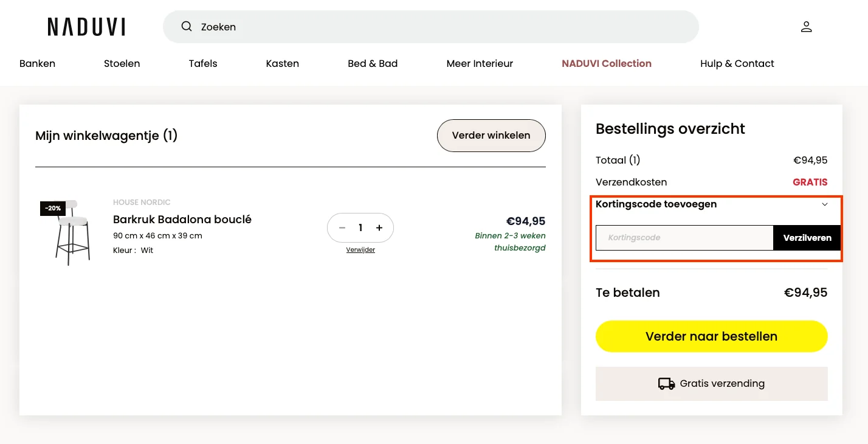Open the Hulp & Contact menu

click(x=737, y=63)
